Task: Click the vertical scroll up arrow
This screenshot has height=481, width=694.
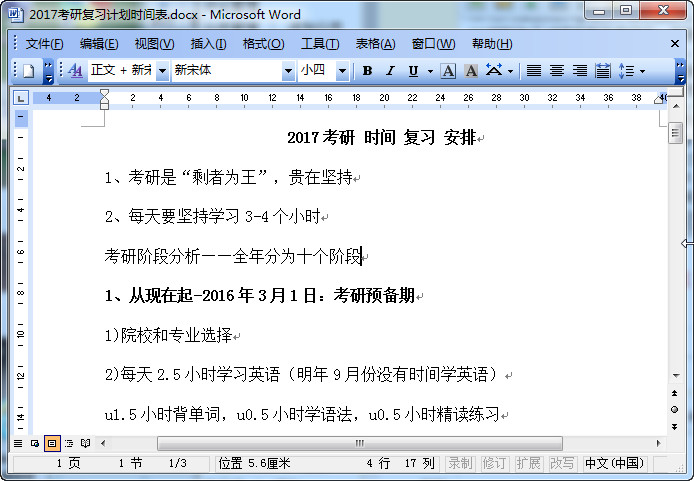Action: pos(676,106)
